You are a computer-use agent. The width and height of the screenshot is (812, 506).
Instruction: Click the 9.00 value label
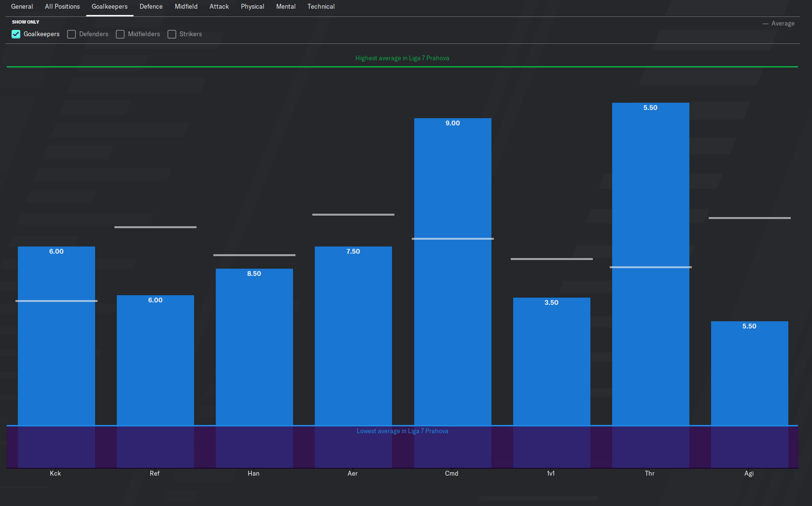pos(453,123)
